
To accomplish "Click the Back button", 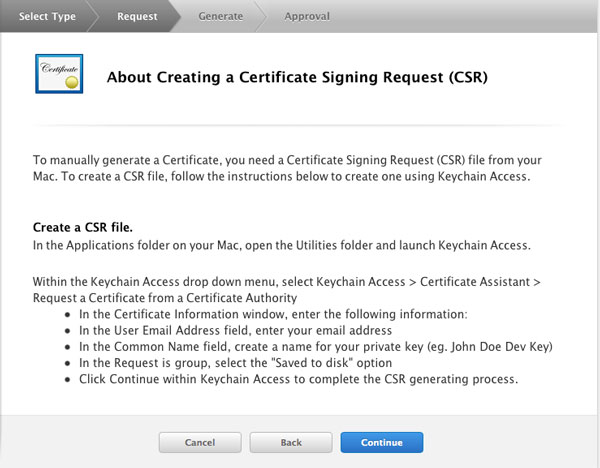I will pyautogui.click(x=290, y=442).
